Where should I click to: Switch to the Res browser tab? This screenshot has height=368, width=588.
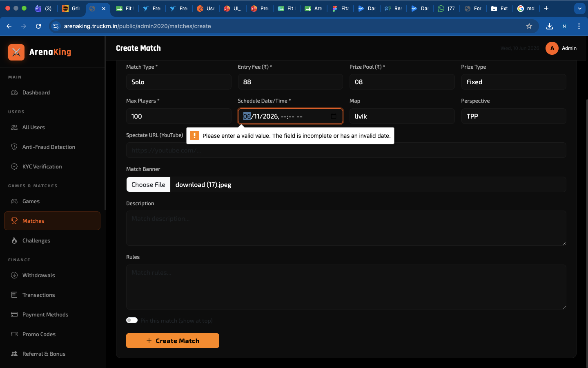[x=394, y=8]
